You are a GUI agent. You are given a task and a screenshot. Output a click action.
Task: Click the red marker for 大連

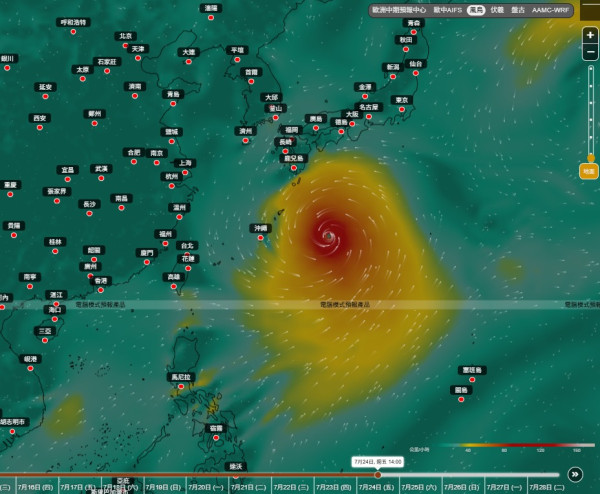189,62
